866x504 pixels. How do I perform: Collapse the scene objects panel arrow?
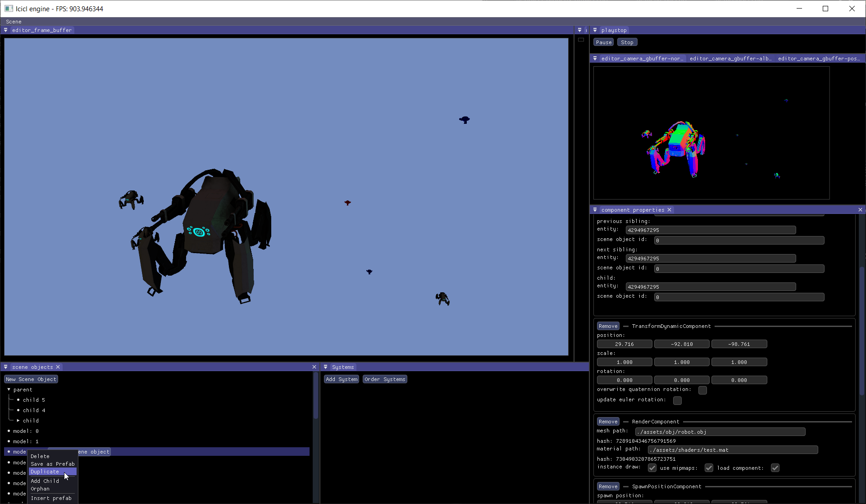[5, 367]
